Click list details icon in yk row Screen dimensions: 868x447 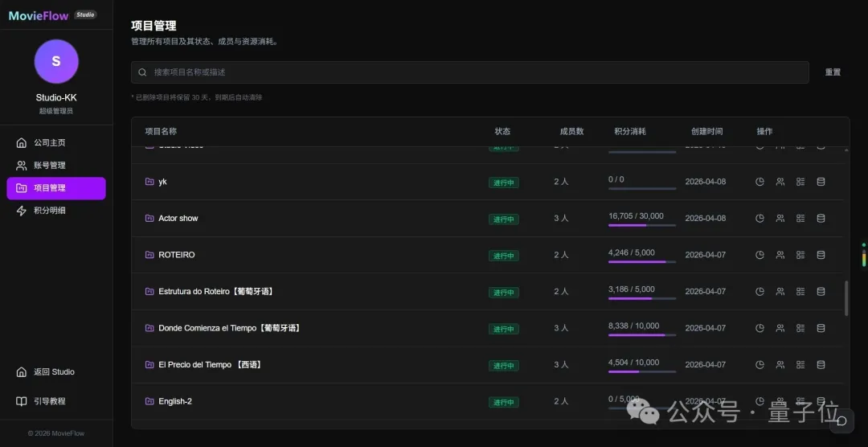tap(800, 182)
